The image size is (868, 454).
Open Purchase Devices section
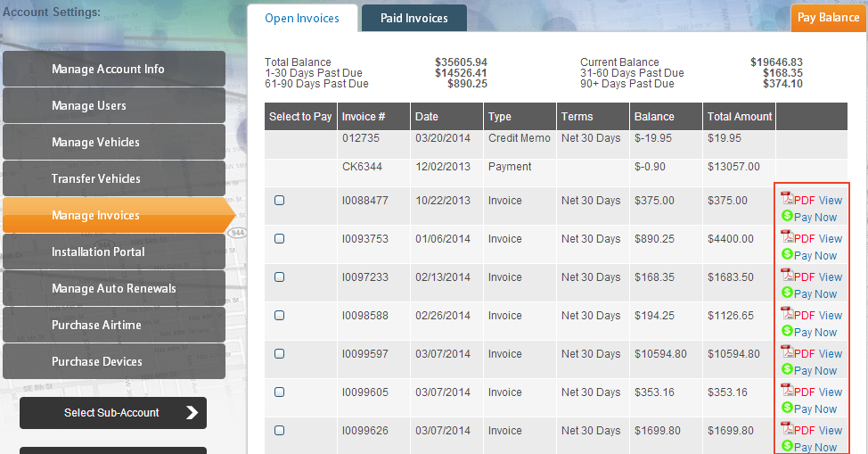(x=114, y=361)
